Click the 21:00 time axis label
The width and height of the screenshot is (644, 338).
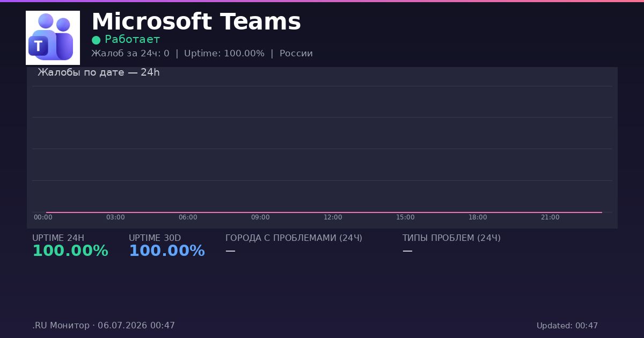(550, 217)
